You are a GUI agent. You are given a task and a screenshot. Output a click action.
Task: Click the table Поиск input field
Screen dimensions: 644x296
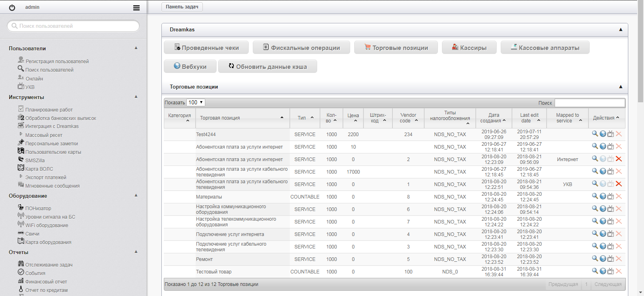click(x=590, y=103)
